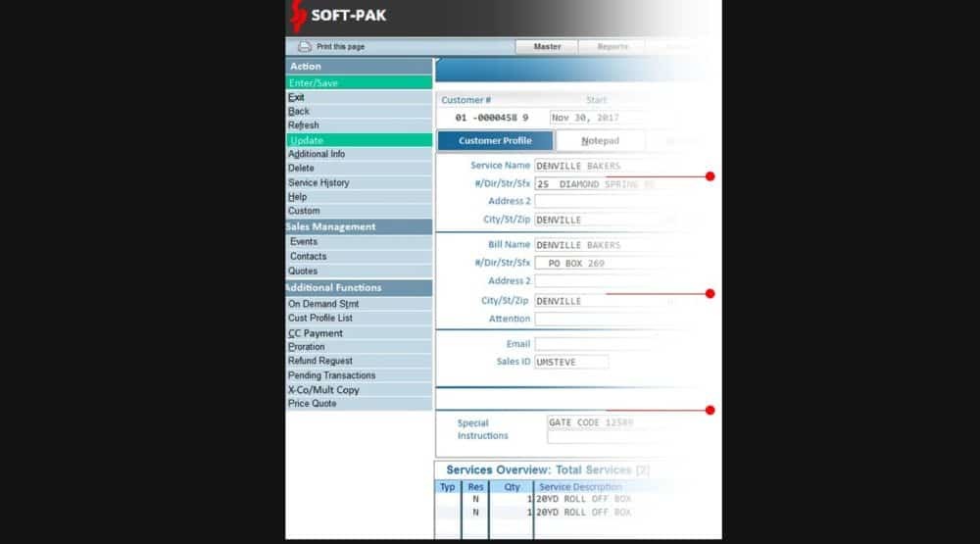
Task: Select Pending Transactions in sidebar
Action: (331, 375)
